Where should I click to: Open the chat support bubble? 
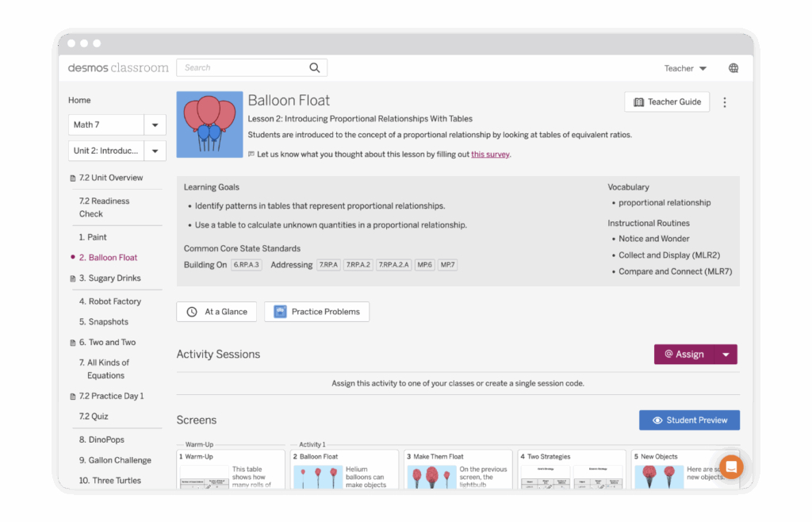point(730,467)
